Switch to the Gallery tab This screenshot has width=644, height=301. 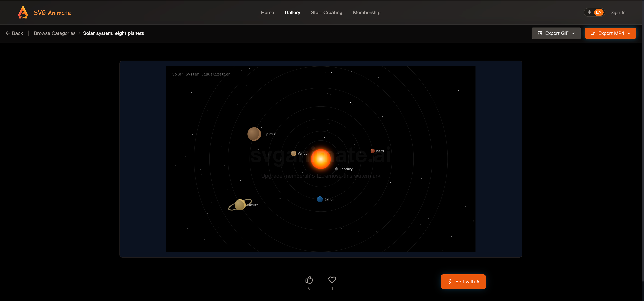292,12
